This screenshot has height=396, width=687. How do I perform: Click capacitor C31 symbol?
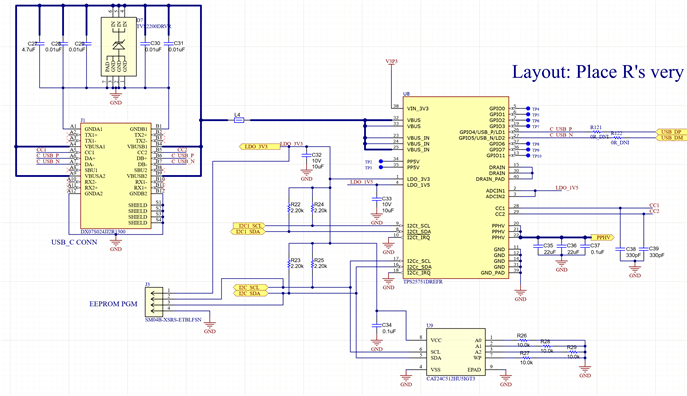pos(168,44)
